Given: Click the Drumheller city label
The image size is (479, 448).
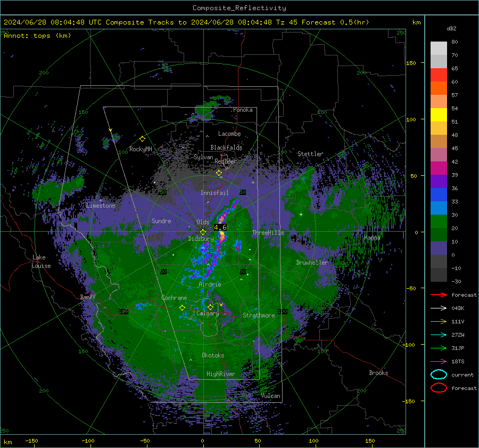Looking at the screenshot, I should (x=312, y=263).
